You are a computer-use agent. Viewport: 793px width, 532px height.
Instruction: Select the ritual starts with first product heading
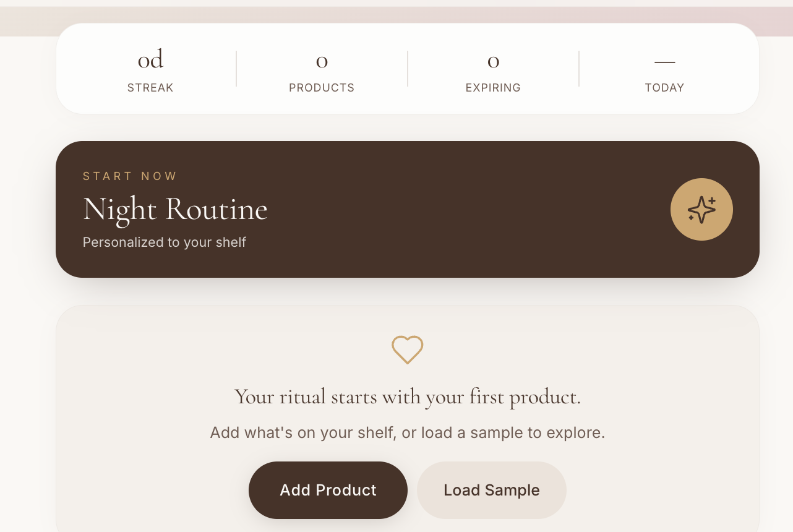tap(407, 396)
